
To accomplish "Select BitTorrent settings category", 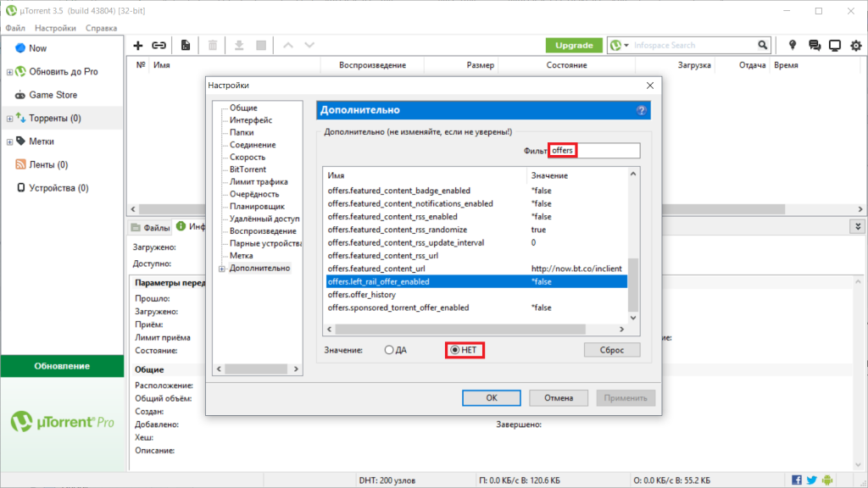I will click(248, 169).
